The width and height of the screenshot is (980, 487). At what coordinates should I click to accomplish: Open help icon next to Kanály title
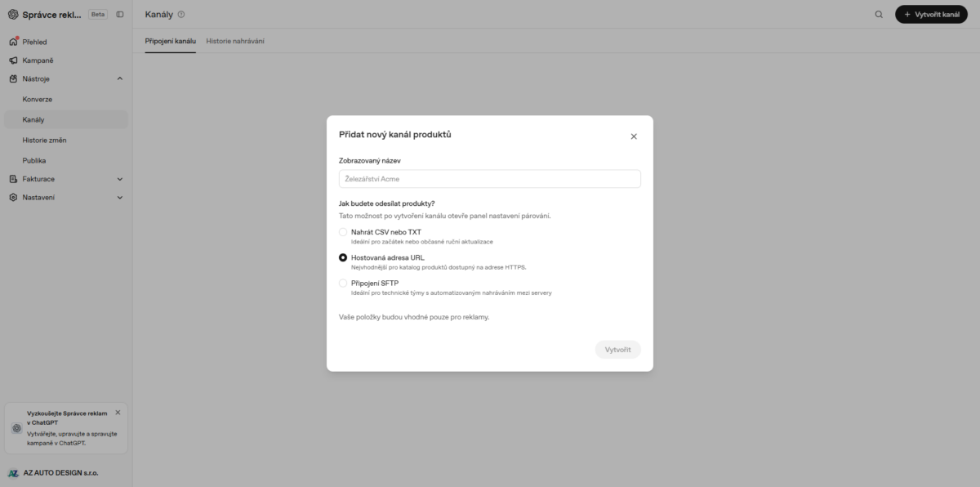point(181,14)
